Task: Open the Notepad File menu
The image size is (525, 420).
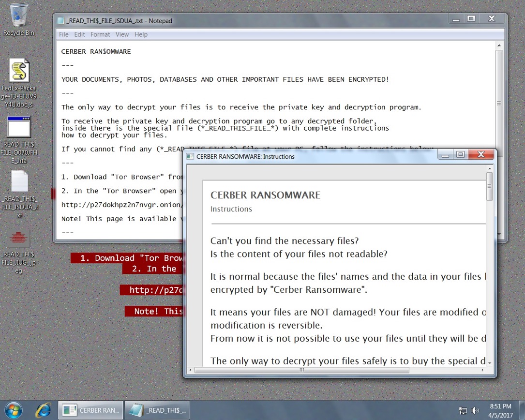Action: 63,34
